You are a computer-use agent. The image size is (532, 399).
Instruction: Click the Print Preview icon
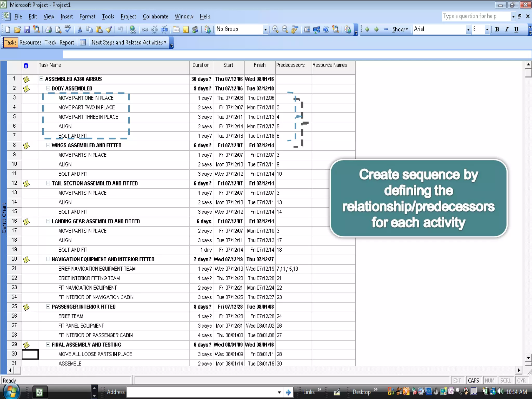58,30
